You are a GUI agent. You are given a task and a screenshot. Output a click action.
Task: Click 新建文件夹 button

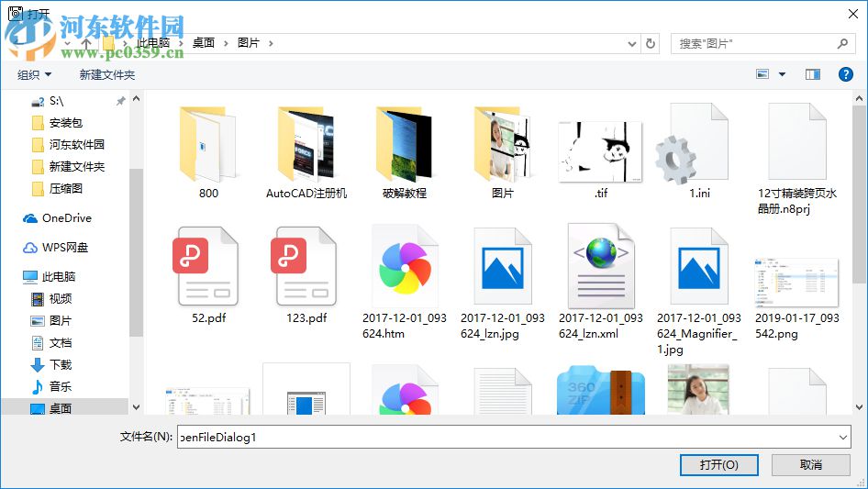click(x=106, y=74)
